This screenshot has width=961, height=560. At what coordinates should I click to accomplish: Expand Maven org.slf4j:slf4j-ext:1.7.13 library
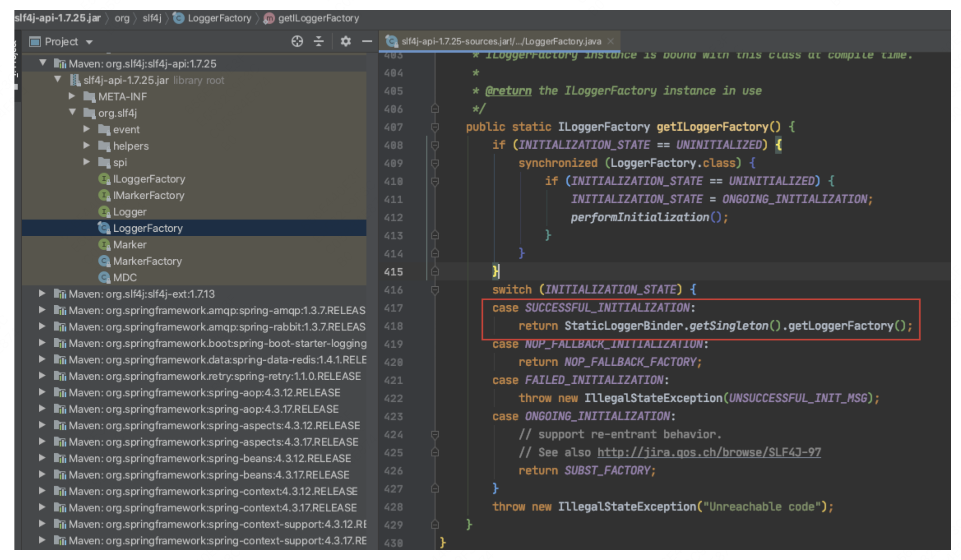42,294
